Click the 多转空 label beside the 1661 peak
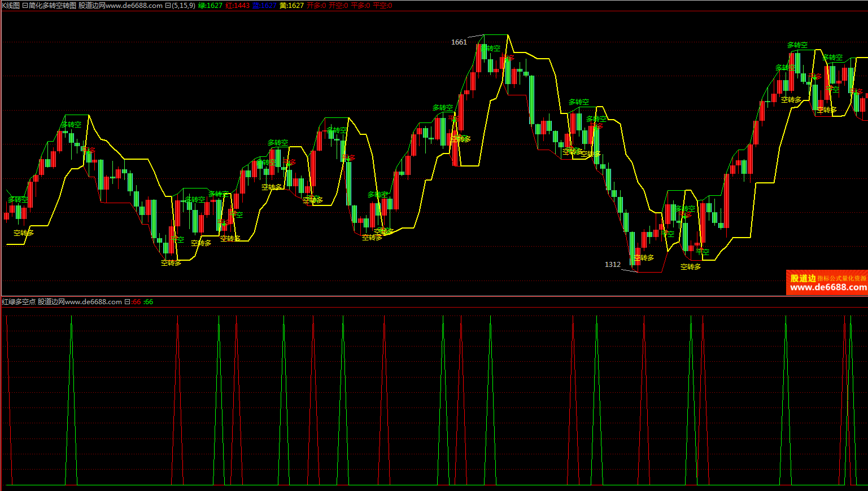 490,49
